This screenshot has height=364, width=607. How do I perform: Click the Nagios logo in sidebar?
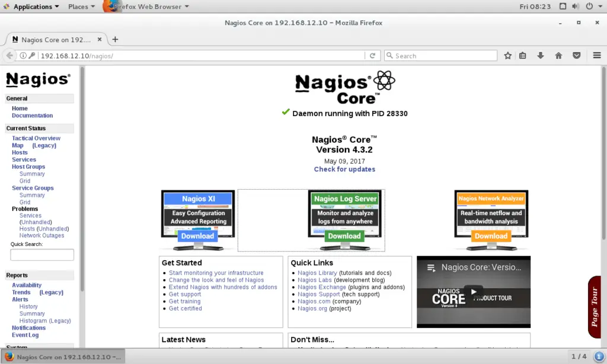pos(38,79)
